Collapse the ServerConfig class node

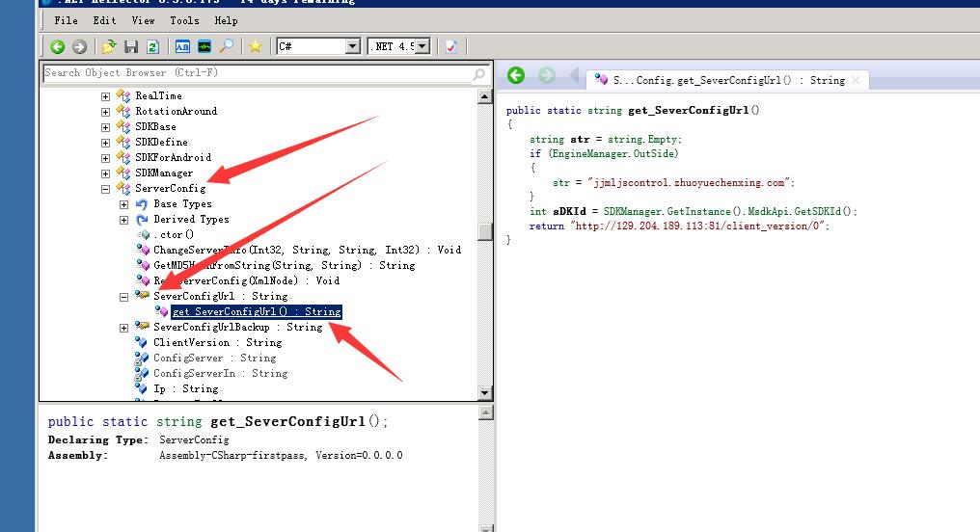105,189
